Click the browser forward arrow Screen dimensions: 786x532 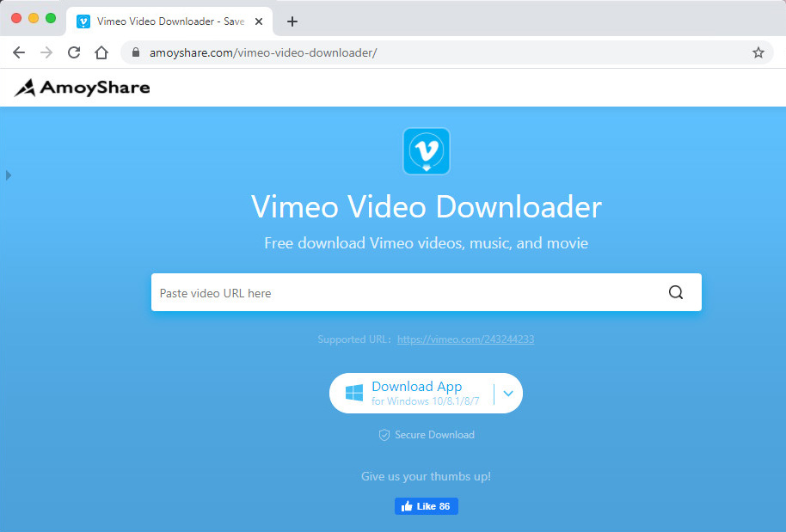(46, 52)
